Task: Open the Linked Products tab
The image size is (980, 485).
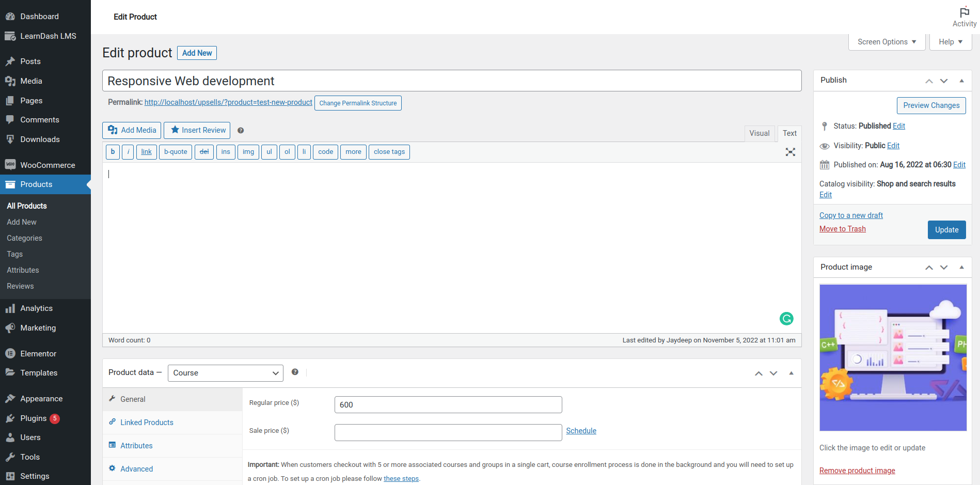Action: tap(146, 423)
